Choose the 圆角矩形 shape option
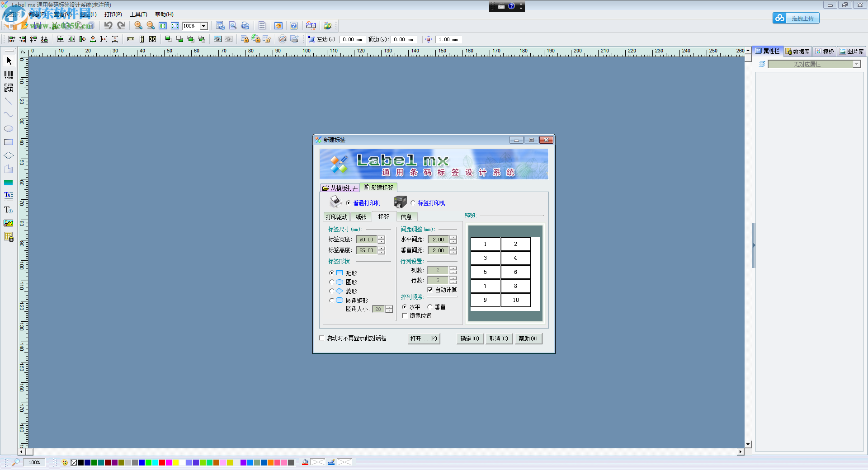 (332, 300)
